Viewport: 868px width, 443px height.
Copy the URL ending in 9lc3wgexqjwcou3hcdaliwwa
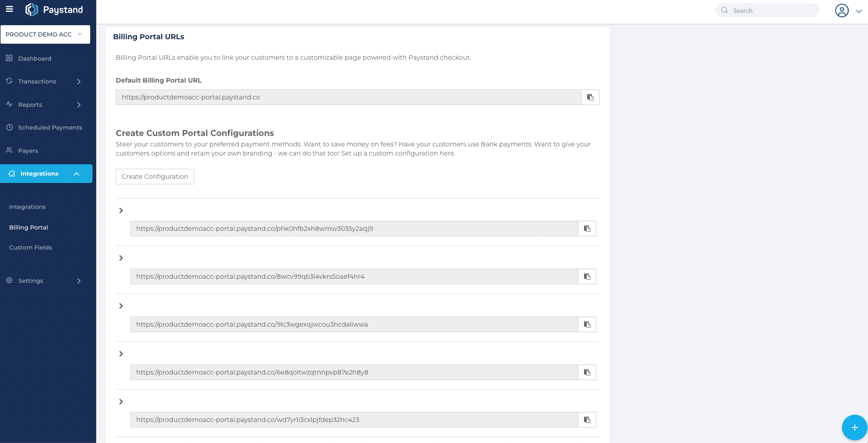587,324
